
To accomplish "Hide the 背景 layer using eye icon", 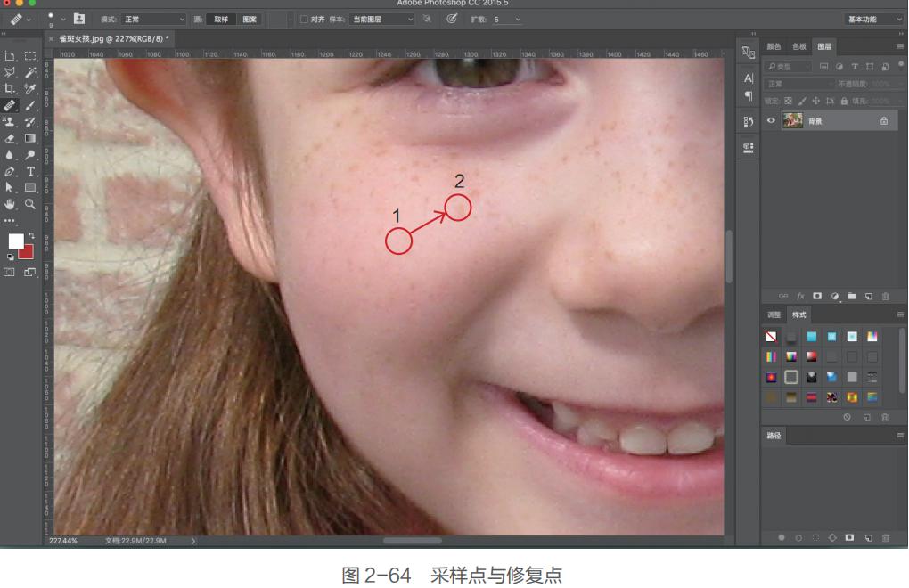I will pyautogui.click(x=771, y=120).
